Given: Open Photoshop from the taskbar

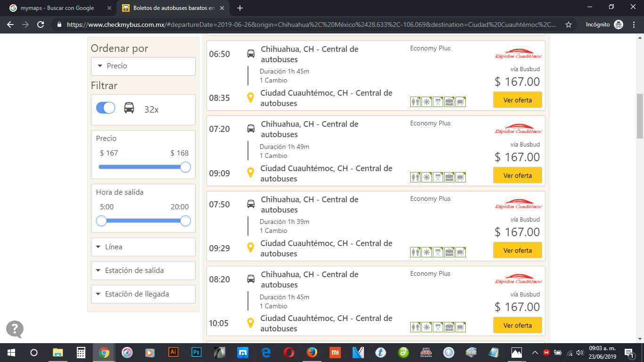Looking at the screenshot, I should coord(197,352).
